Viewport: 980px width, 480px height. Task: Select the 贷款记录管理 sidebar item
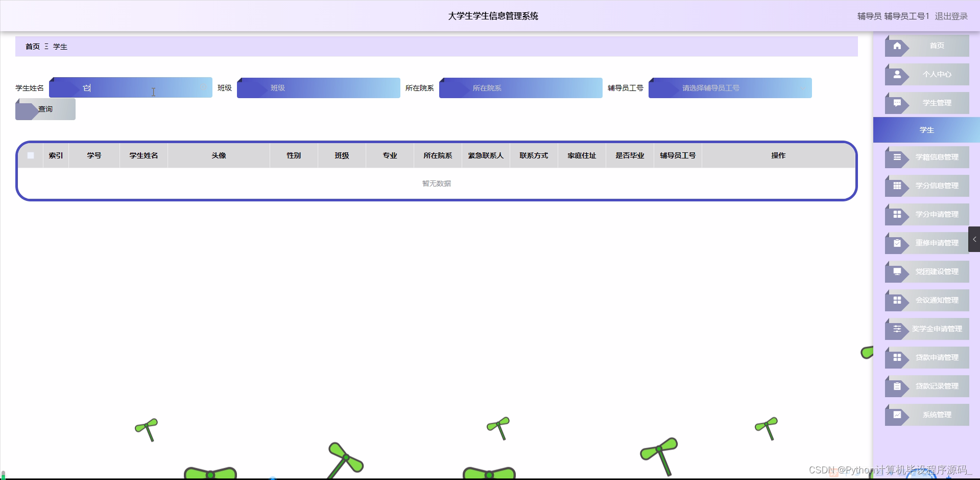pyautogui.click(x=926, y=386)
